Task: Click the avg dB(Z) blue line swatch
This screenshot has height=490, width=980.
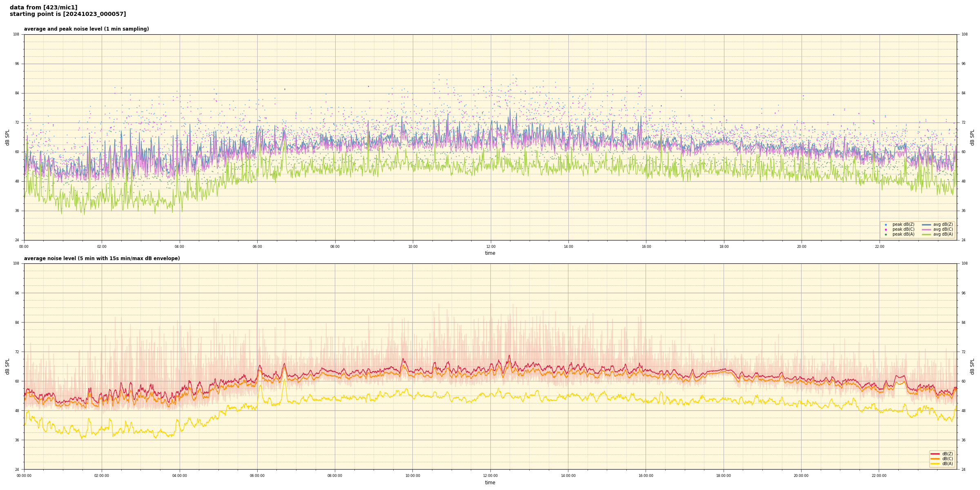Action: (x=926, y=225)
